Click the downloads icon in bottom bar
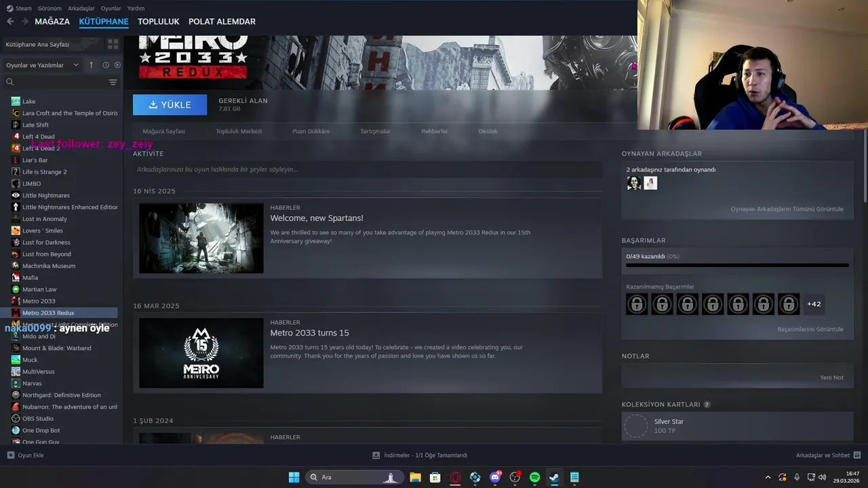The height and width of the screenshot is (488, 868). [376, 455]
